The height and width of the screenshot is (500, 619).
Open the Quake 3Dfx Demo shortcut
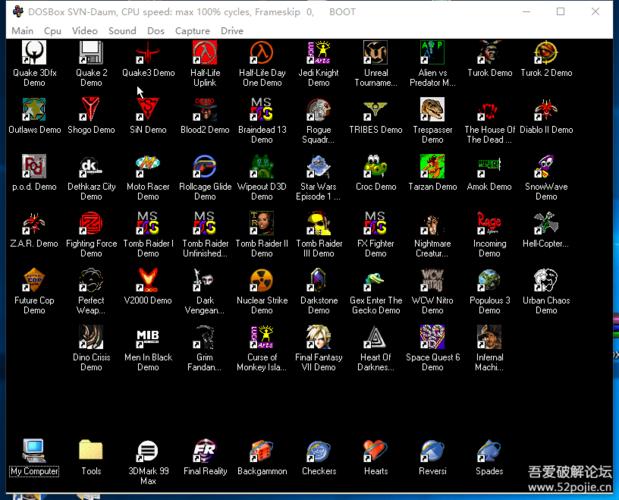coord(34,53)
